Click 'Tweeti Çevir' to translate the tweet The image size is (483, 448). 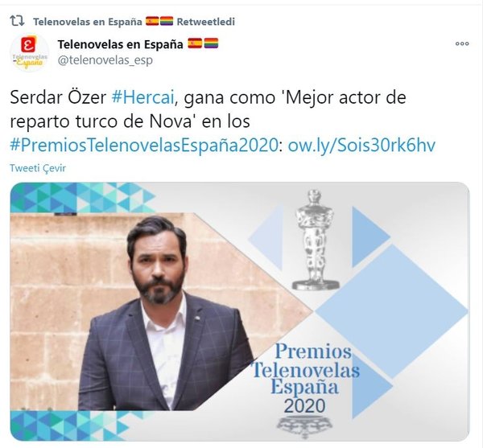pyautogui.click(x=38, y=168)
